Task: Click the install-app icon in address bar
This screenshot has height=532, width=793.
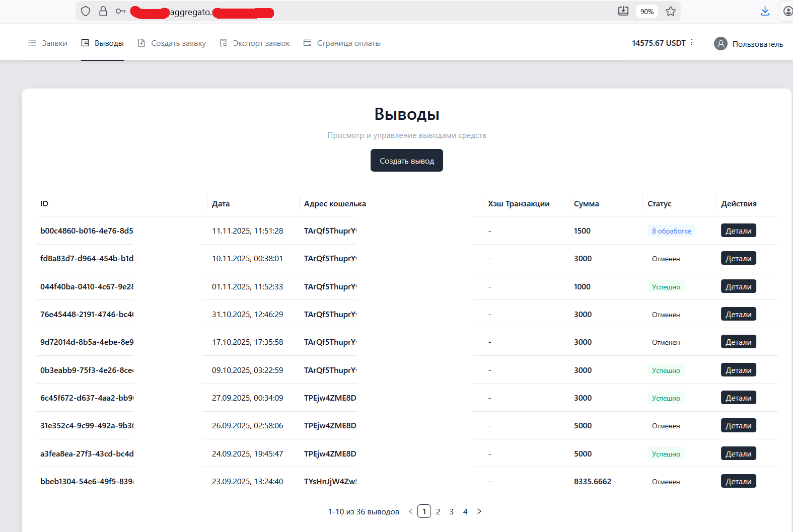Action: pos(623,11)
